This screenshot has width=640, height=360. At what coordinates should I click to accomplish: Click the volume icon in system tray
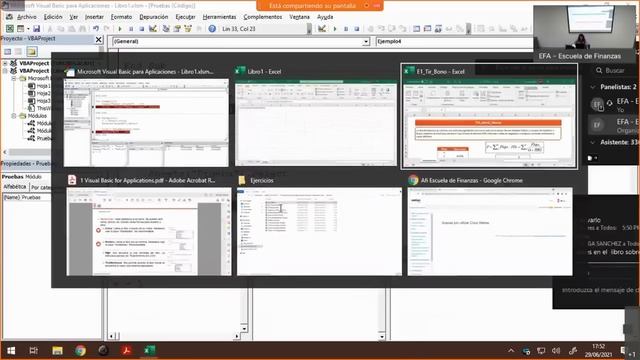556,351
